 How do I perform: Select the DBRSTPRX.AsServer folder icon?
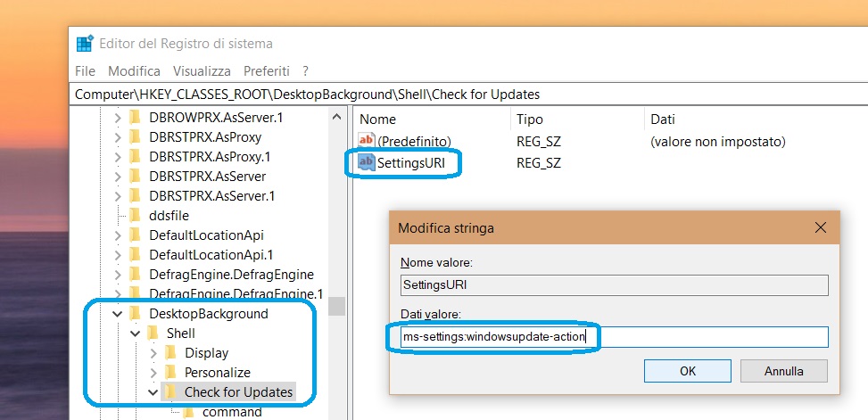coord(135,177)
